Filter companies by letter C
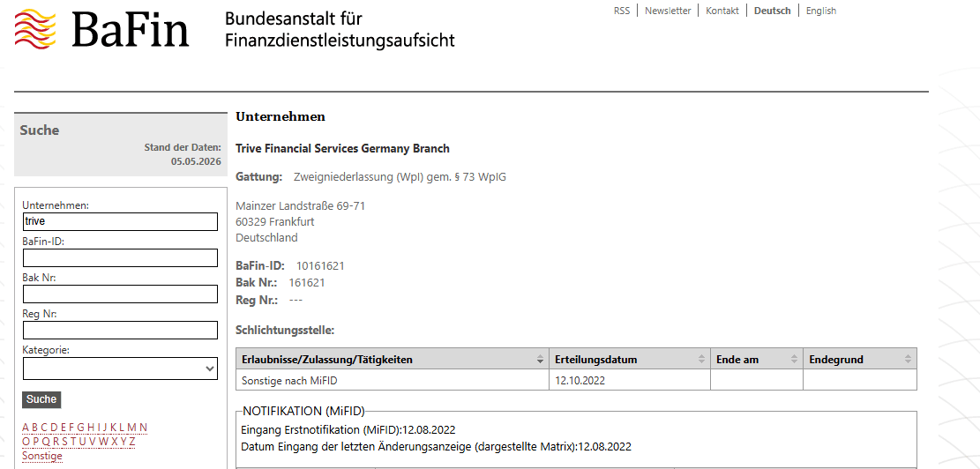Image resolution: width=980 pixels, height=469 pixels. click(x=44, y=428)
